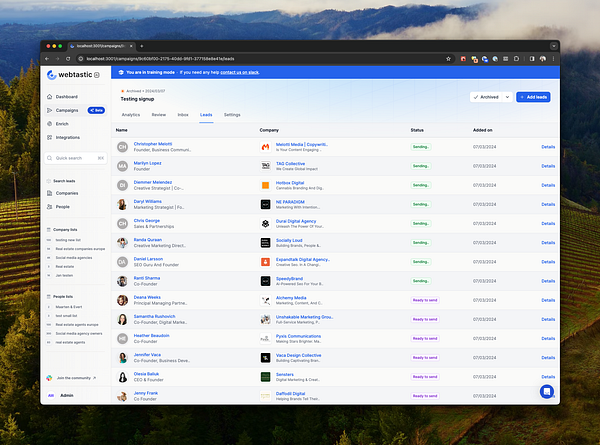Open 'Real estate agents europe' people list
Image resolution: width=600 pixels, height=445 pixels.
77,324
